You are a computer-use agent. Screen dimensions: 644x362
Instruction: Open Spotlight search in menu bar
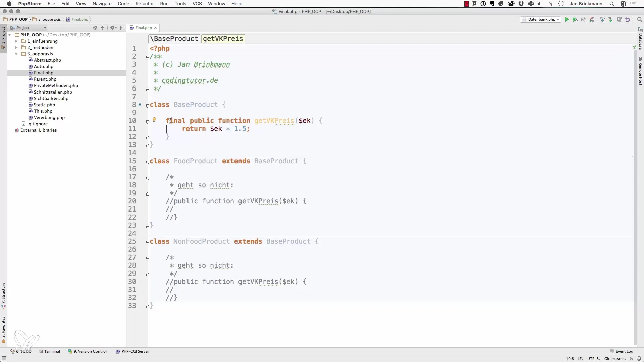pyautogui.click(x=612, y=4)
